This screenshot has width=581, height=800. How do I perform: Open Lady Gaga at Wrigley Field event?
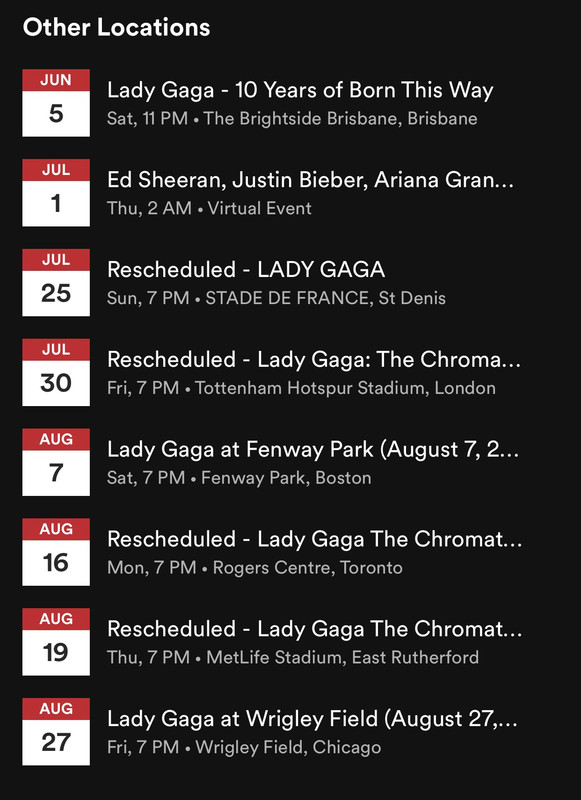click(x=313, y=719)
